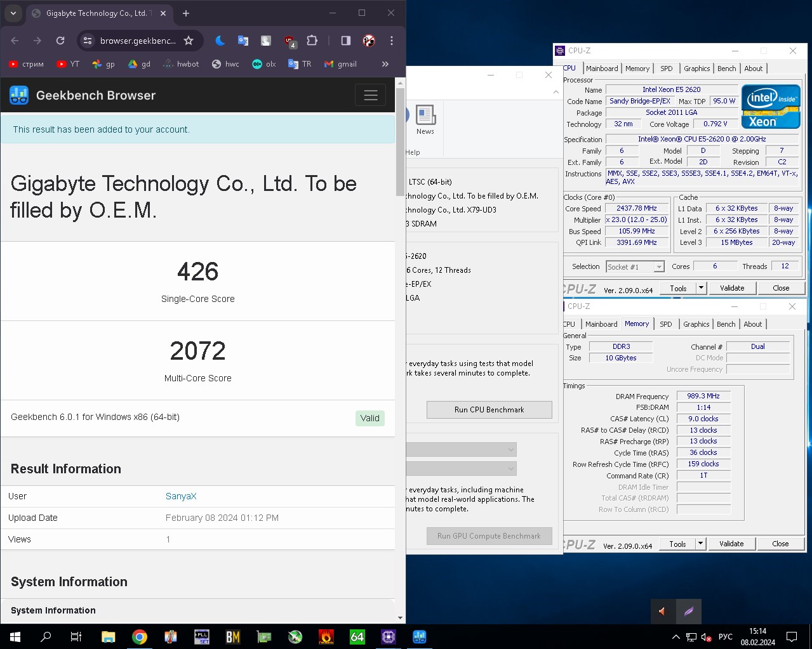This screenshot has width=812, height=649.
Task: Open the Chrome profile avatar
Action: pos(369,41)
